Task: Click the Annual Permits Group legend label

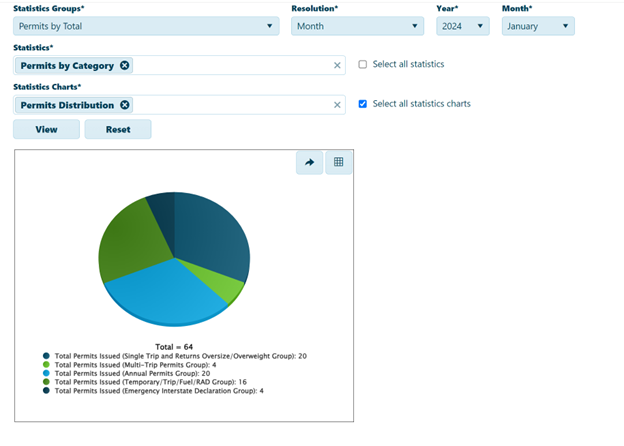Action: (x=132, y=373)
